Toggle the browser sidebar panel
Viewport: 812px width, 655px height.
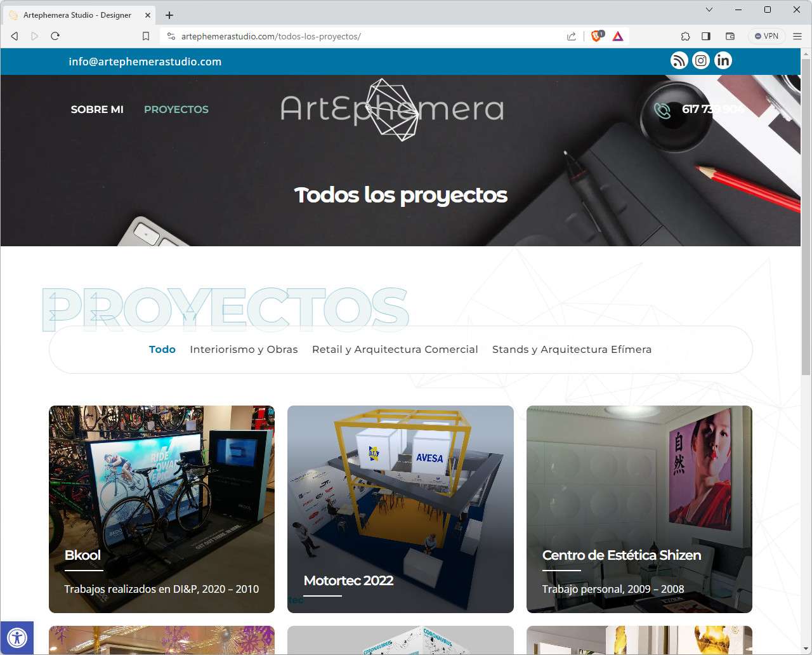point(706,36)
